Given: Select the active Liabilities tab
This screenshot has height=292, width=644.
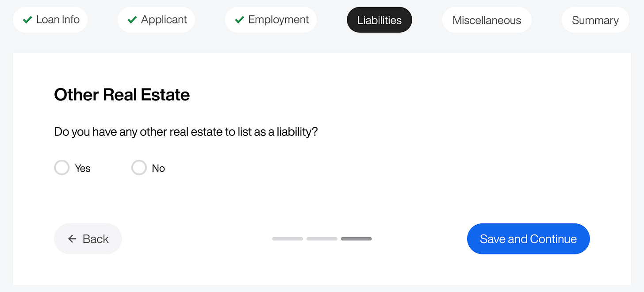Looking at the screenshot, I should click(x=379, y=20).
